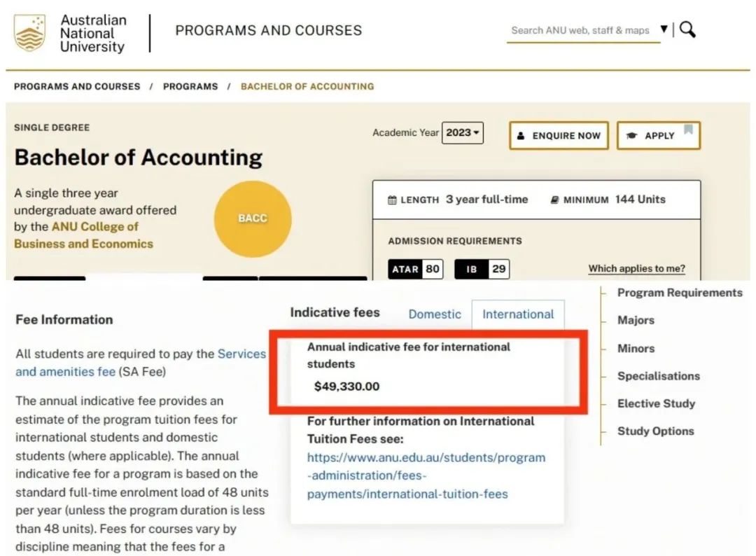Select the International fees tab
This screenshot has width=756, height=556.
click(x=518, y=314)
